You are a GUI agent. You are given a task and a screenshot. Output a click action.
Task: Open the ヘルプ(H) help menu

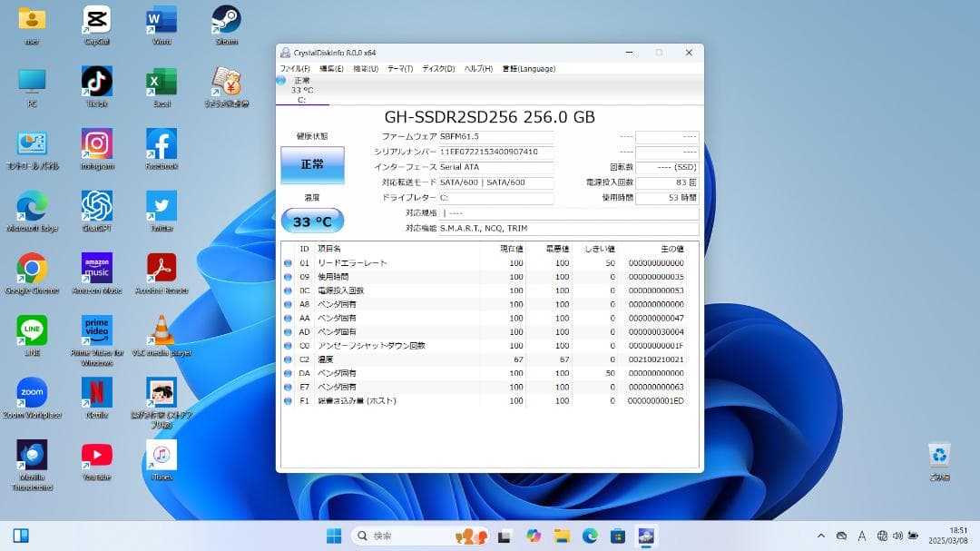(x=476, y=68)
